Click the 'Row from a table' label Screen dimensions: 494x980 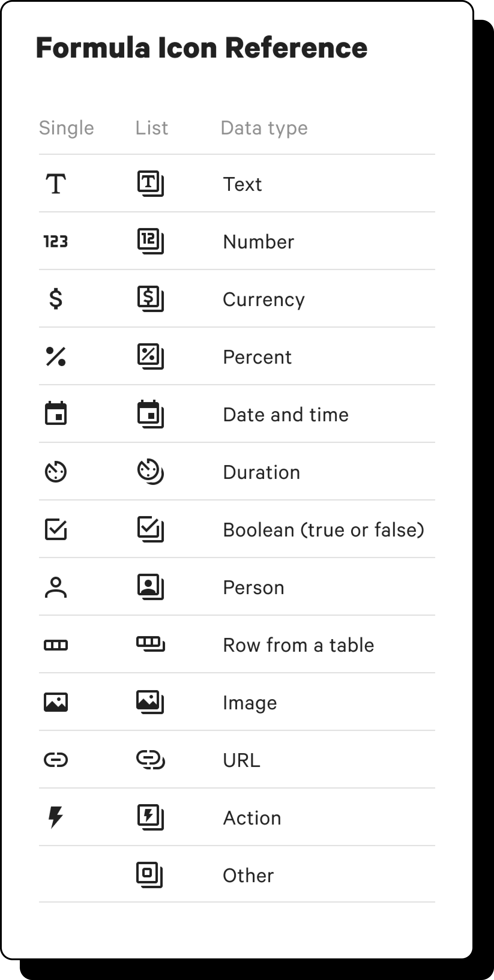(298, 645)
